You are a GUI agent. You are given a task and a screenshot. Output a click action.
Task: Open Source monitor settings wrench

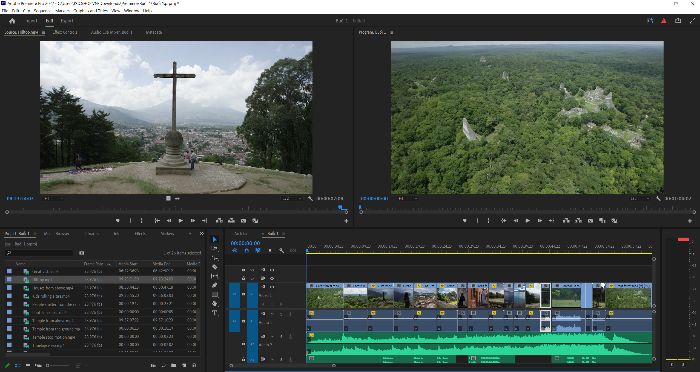pos(310,199)
